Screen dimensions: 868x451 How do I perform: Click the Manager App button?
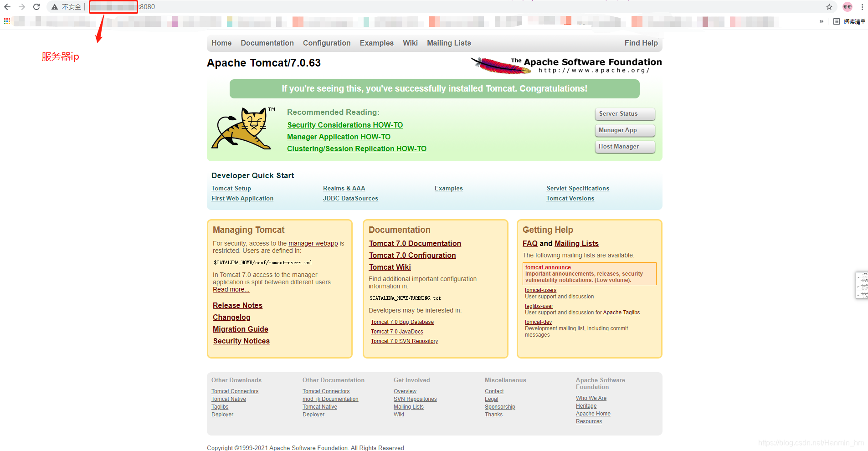625,130
